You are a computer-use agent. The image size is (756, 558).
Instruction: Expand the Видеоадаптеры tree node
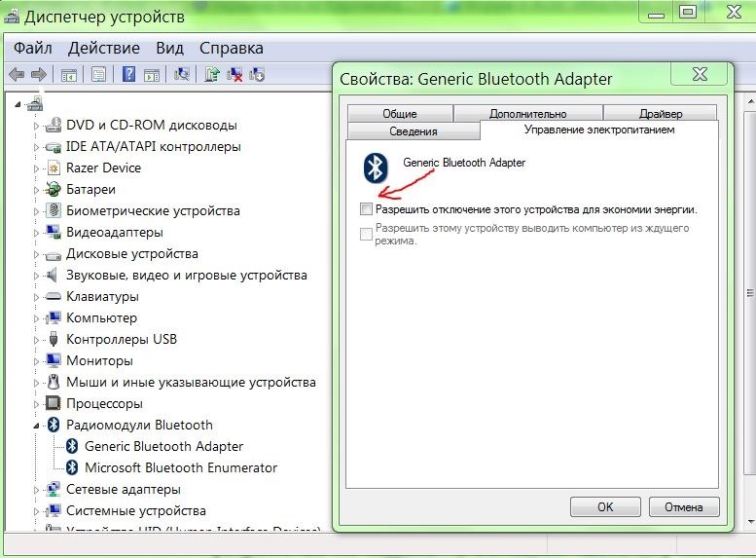[38, 233]
